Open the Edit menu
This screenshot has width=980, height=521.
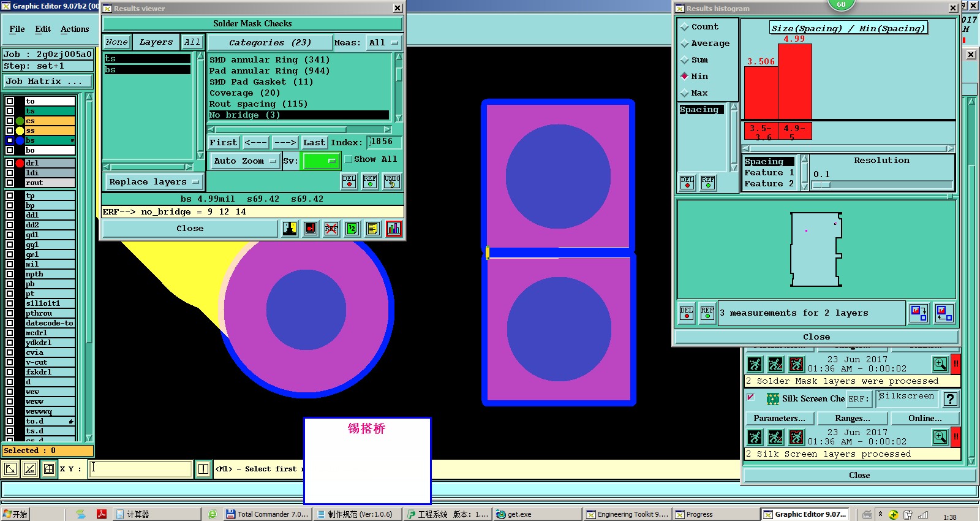click(43, 29)
